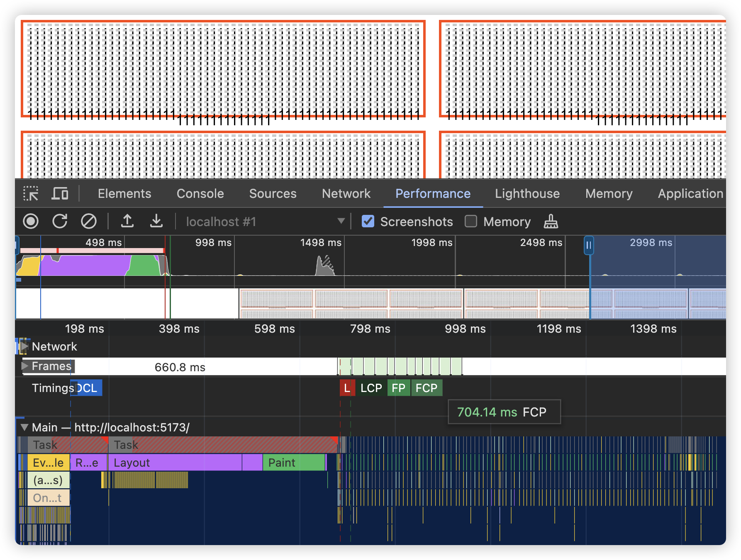741x560 pixels.
Task: Click the collect garbage broom icon
Action: [551, 222]
